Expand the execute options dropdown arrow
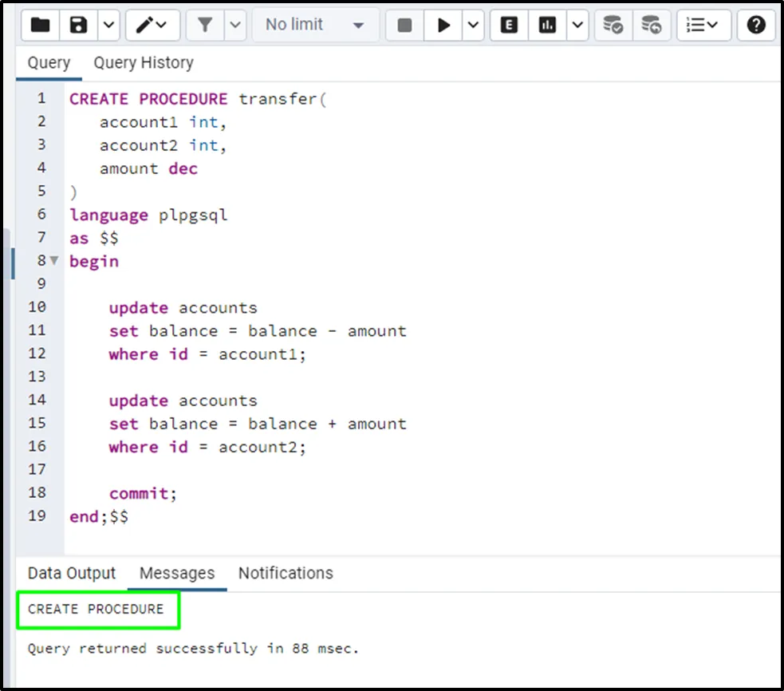 (x=473, y=26)
